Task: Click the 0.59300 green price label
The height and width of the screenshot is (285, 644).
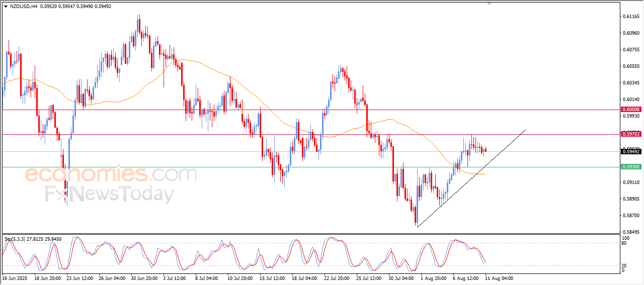Action: 631,167
